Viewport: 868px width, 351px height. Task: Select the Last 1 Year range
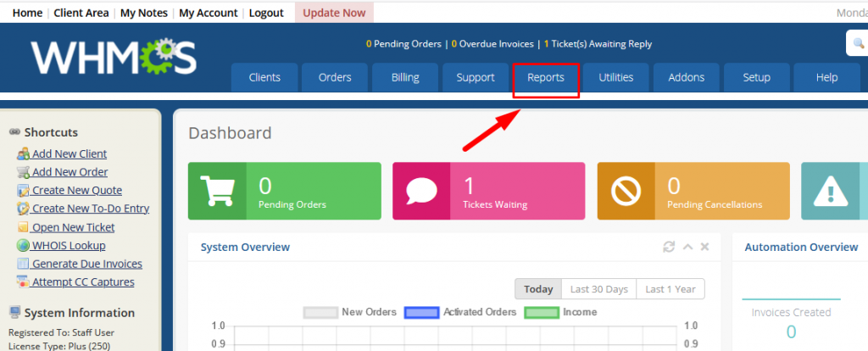(x=670, y=289)
